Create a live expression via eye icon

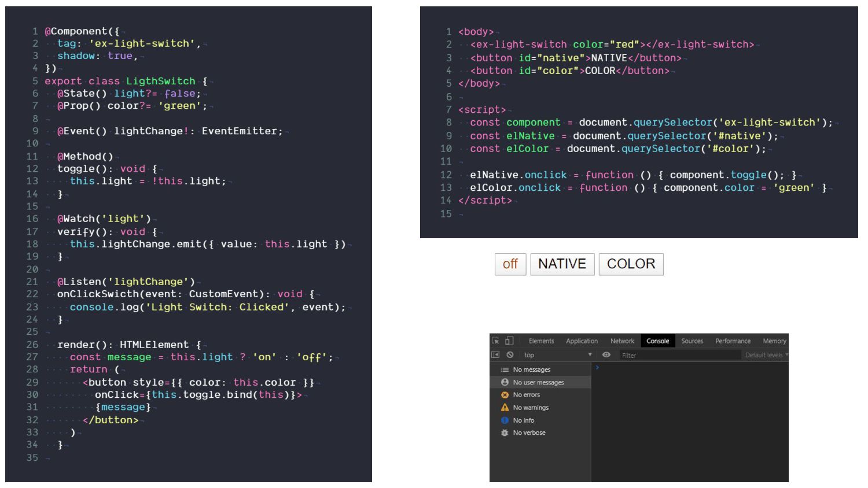606,355
